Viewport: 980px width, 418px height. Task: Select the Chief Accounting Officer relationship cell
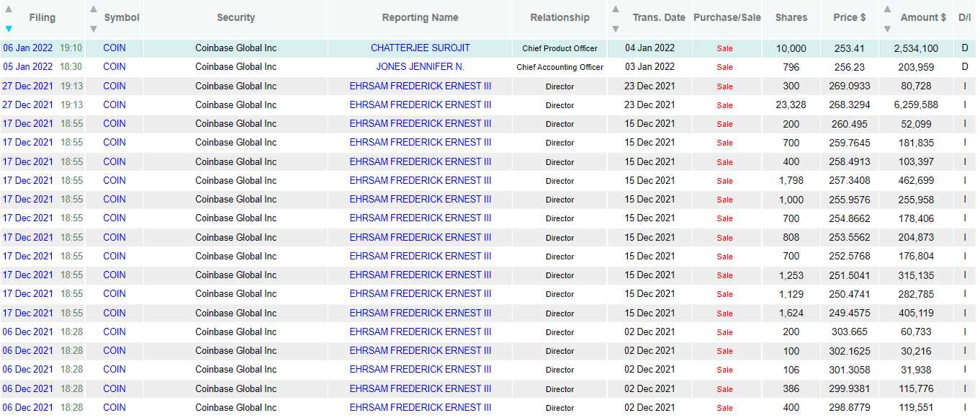(559, 68)
